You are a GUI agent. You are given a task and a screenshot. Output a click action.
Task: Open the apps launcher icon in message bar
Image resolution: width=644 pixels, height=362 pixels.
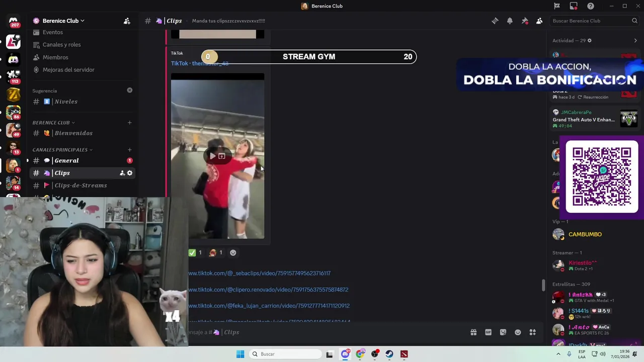[533, 332]
